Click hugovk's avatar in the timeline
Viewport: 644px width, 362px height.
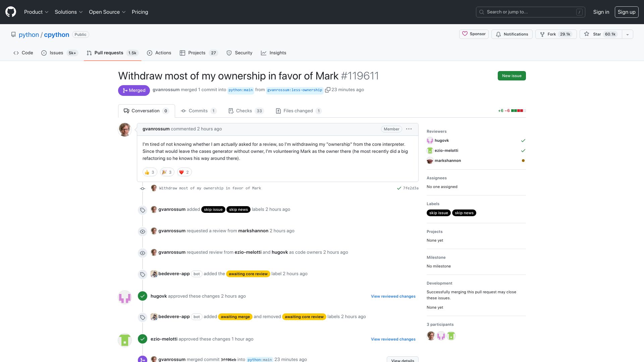(x=125, y=297)
